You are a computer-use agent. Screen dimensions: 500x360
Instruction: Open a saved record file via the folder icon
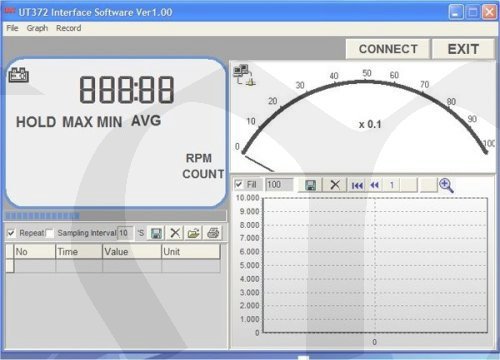[x=194, y=233]
